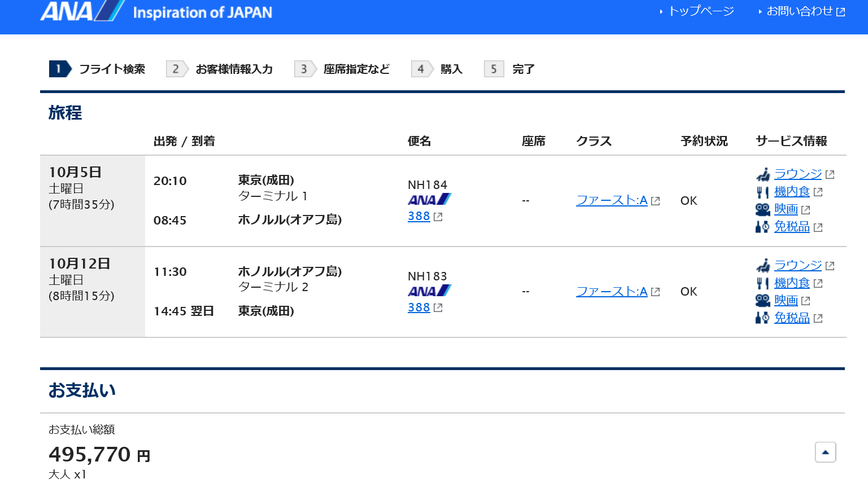Click external icon after October 12 免税品
868x488 pixels.
pyautogui.click(x=818, y=319)
